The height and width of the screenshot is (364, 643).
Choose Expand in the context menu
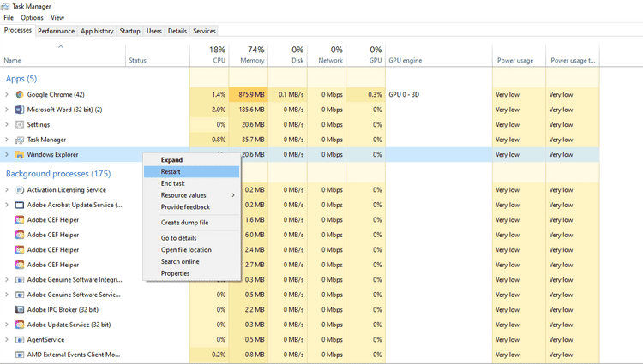click(x=191, y=160)
